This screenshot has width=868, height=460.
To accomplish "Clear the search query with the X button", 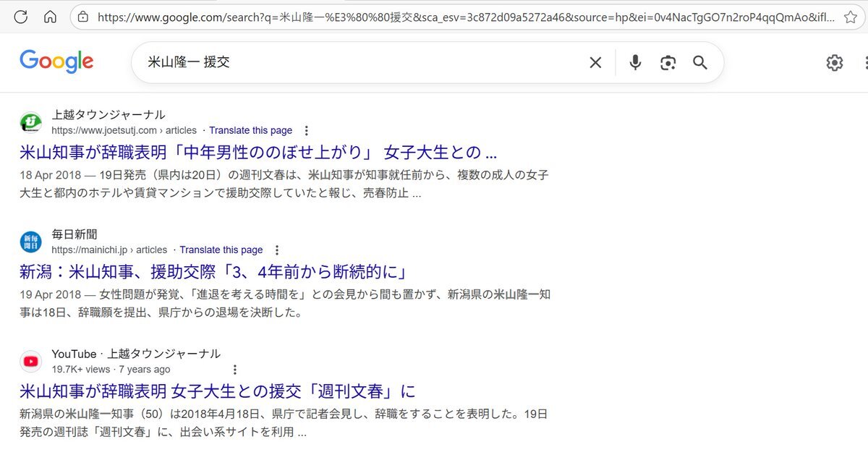I will [x=595, y=63].
